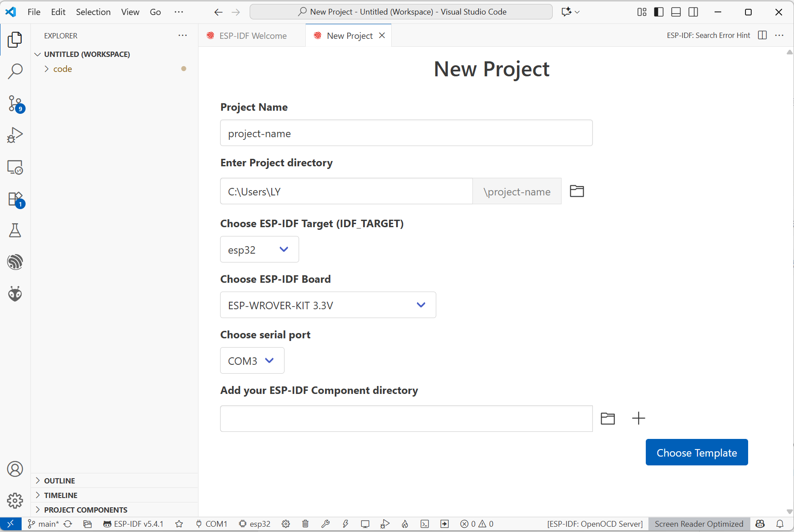Browse for project directory folder icon
Image resolution: width=794 pixels, height=532 pixels.
click(577, 191)
